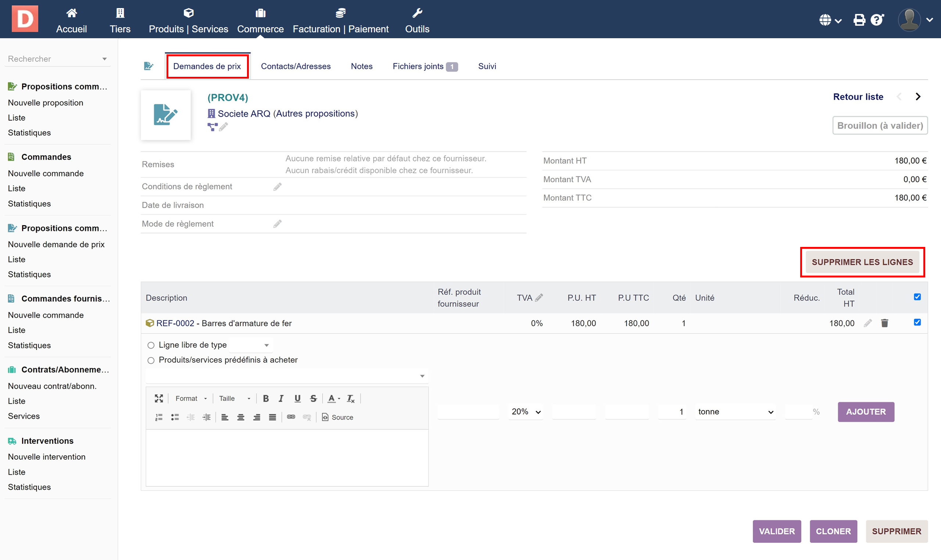Click the text color picker in editor
The image size is (941, 560).
point(334,398)
